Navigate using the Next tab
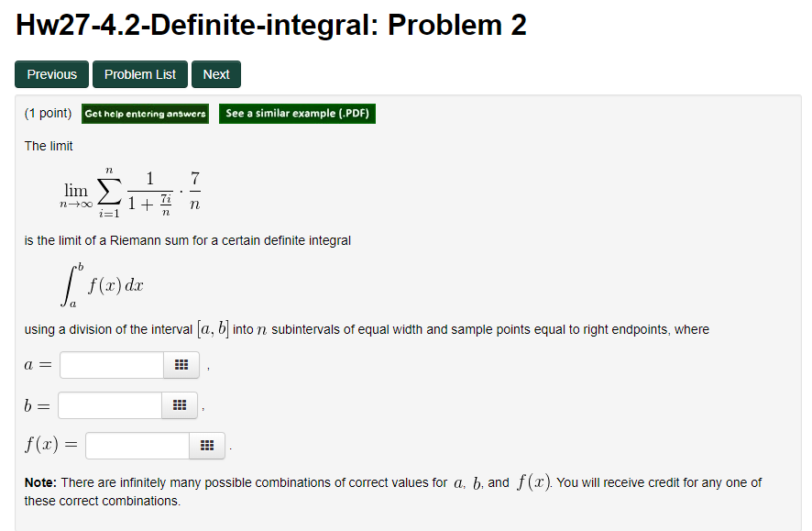Viewport: 812px width, 531px height. (x=215, y=74)
